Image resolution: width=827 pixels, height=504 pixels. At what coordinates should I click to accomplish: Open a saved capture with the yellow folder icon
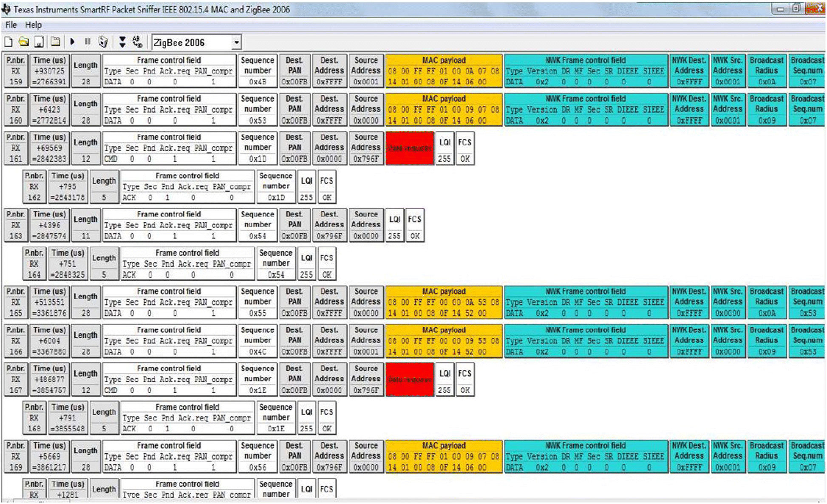(24, 42)
